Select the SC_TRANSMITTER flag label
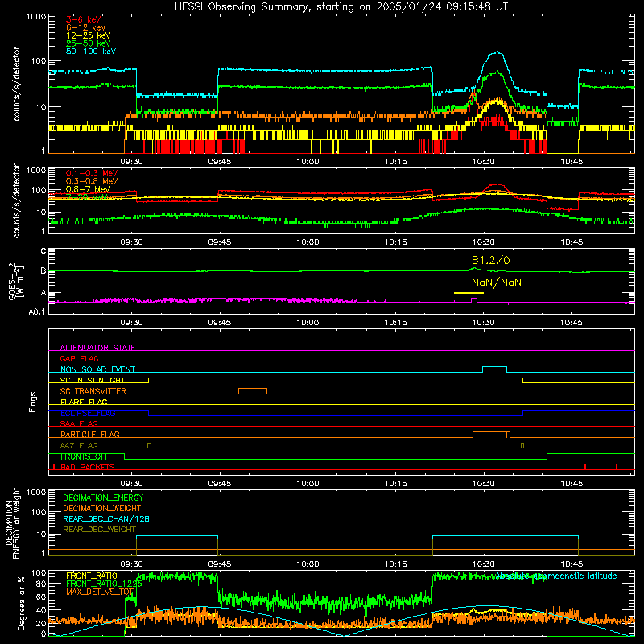Image resolution: width=644 pixels, height=644 pixels. (93, 390)
